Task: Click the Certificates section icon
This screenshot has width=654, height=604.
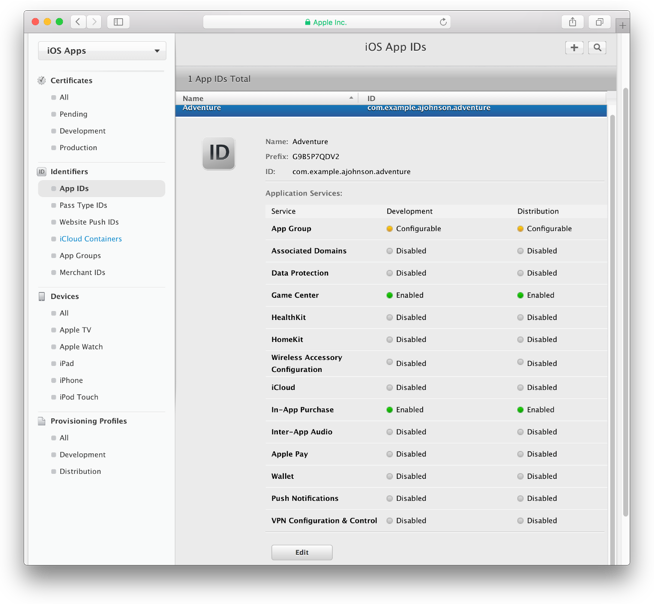Action: pos(42,81)
